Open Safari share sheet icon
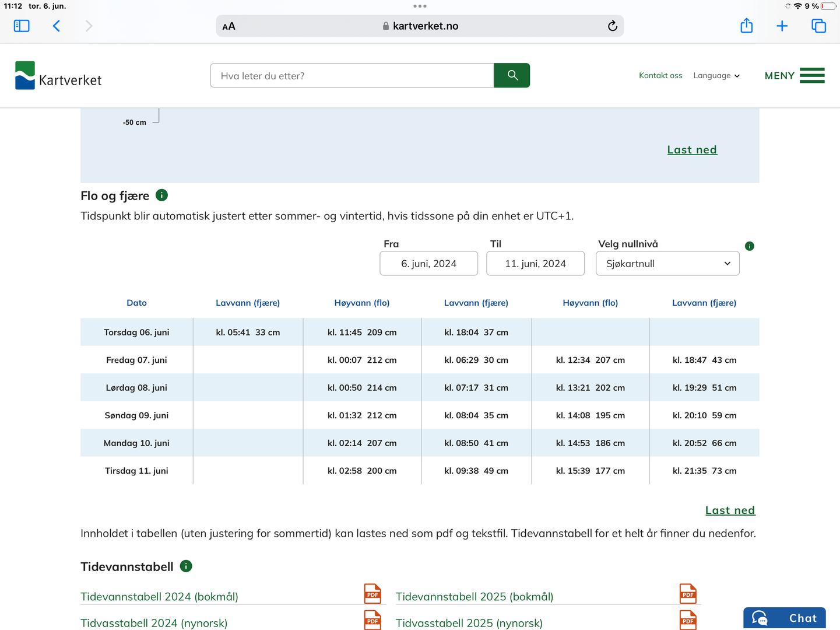840x630 pixels. [747, 26]
